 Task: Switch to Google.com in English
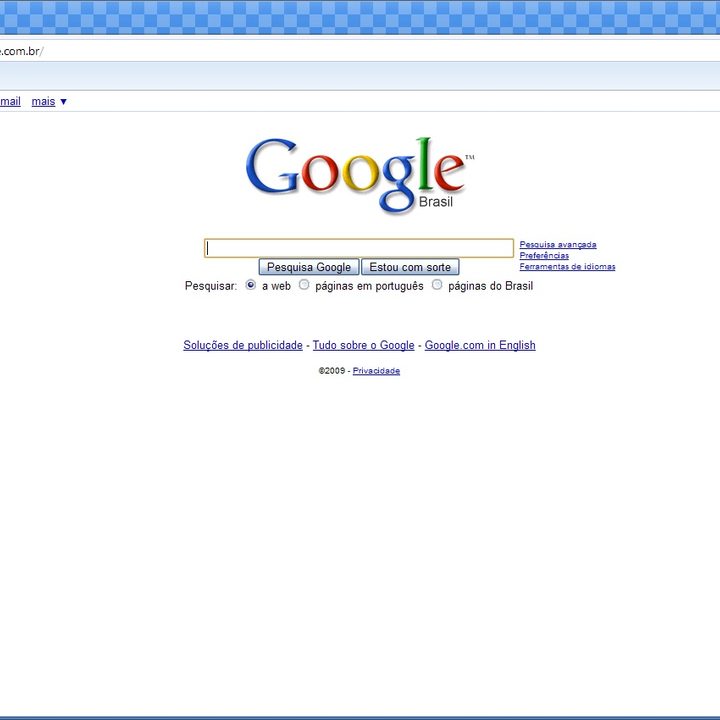(480, 346)
